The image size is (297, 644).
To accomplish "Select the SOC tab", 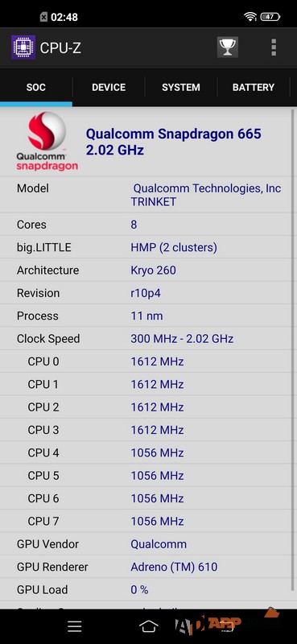I will click(x=36, y=87).
